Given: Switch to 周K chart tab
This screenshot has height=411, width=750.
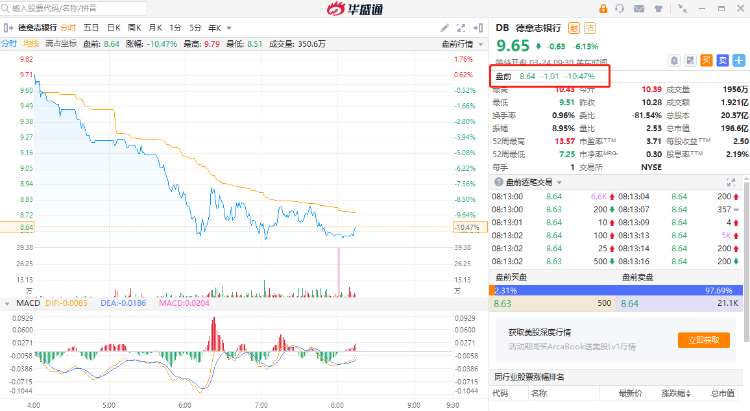Looking at the screenshot, I should pos(134,28).
